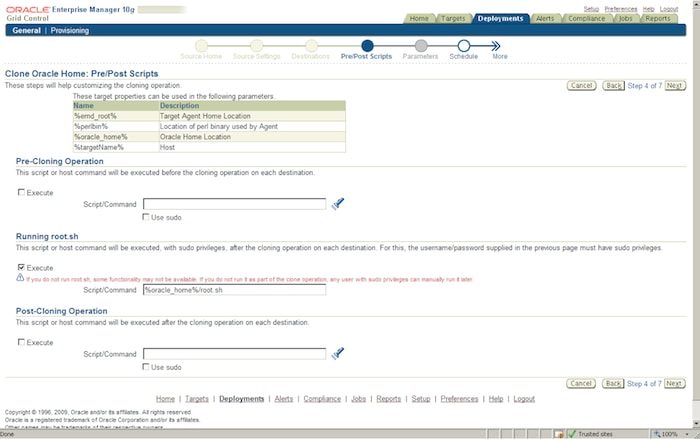Open the Reports tab
The image size is (700, 439).
coord(658,18)
